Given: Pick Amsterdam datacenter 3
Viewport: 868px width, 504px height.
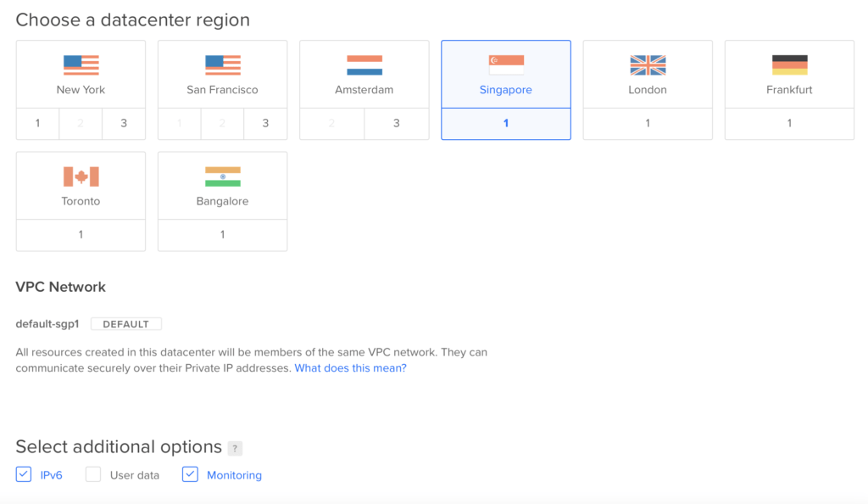Looking at the screenshot, I should pyautogui.click(x=397, y=124).
